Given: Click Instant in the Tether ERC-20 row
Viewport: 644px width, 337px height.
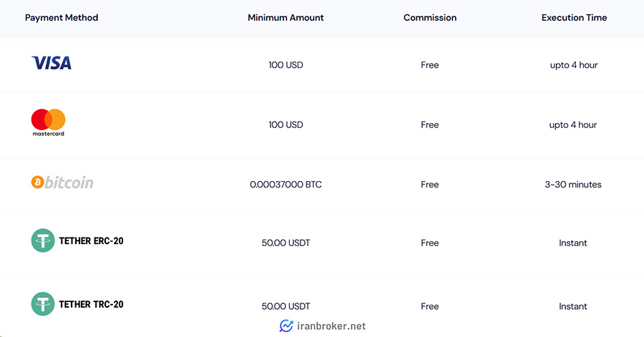Looking at the screenshot, I should point(573,243).
